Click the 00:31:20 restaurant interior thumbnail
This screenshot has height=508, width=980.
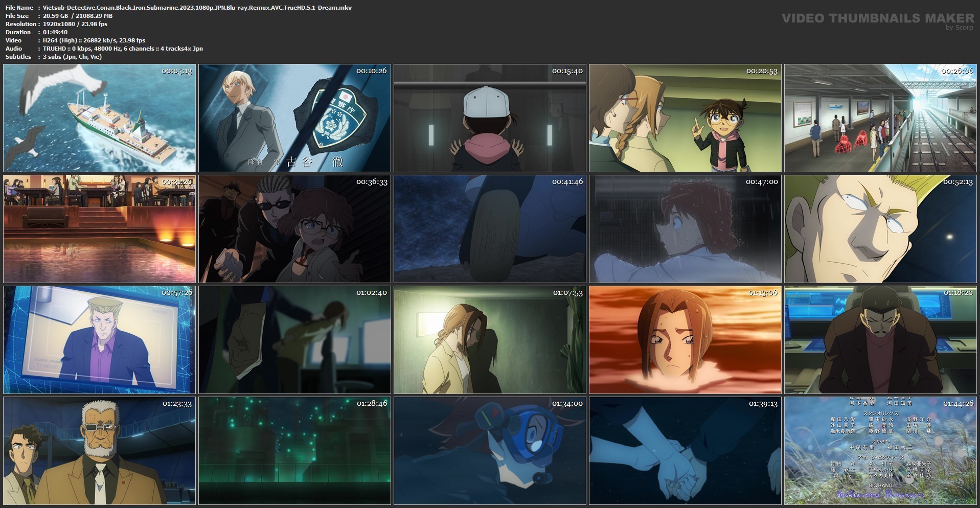pos(100,229)
